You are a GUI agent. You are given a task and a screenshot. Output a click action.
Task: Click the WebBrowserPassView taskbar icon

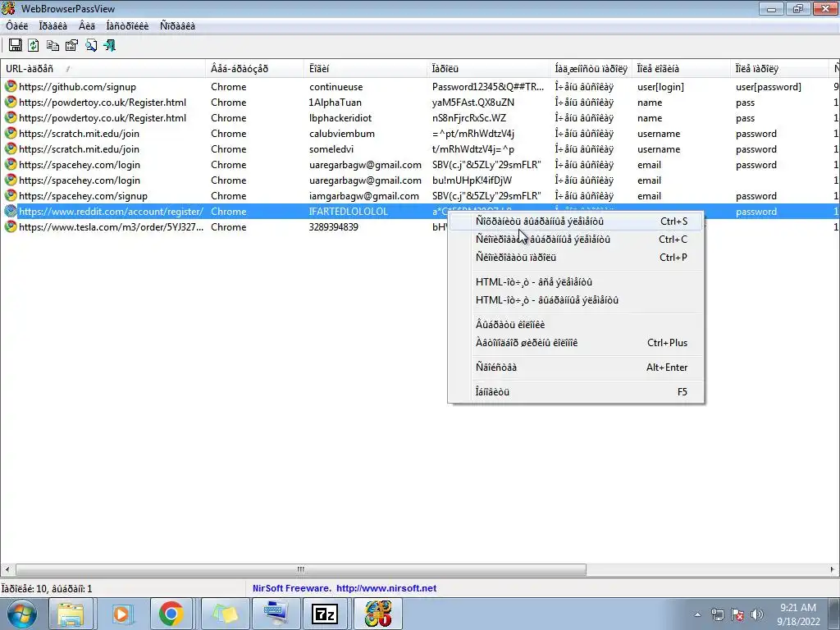tap(378, 614)
